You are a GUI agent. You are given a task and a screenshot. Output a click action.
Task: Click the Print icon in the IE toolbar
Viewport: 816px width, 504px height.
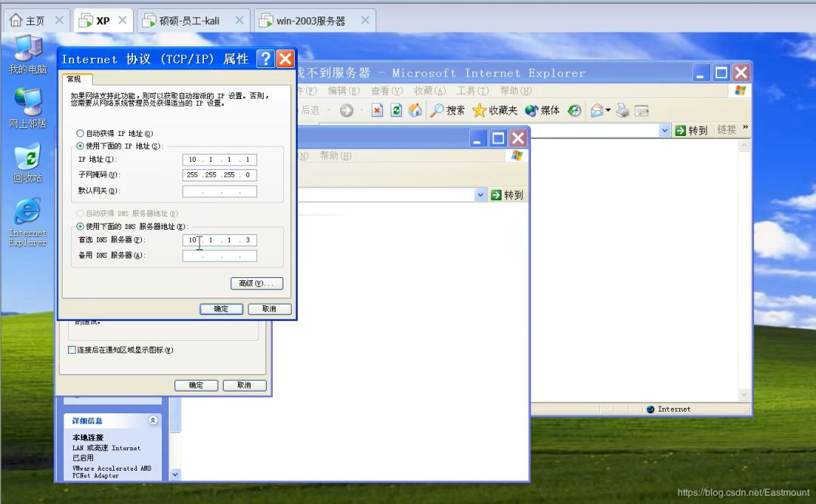pyautogui.click(x=623, y=110)
